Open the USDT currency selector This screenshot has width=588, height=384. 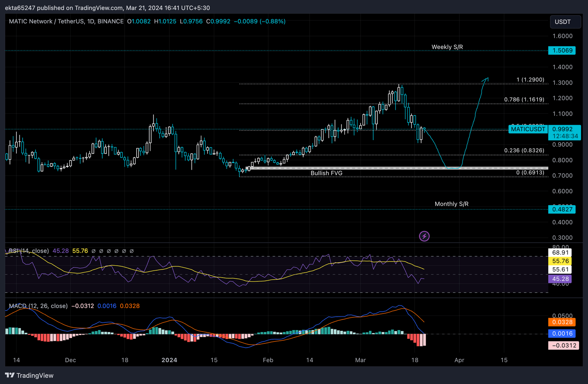(565, 22)
